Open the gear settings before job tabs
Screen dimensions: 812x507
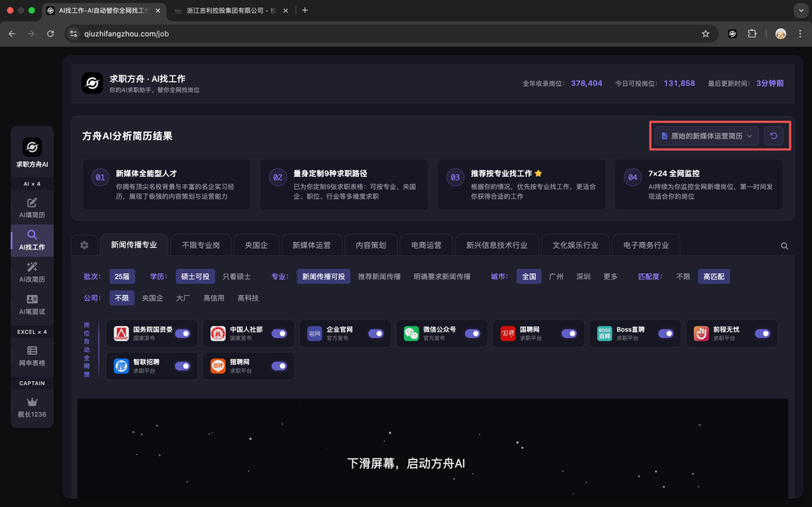[84, 245]
